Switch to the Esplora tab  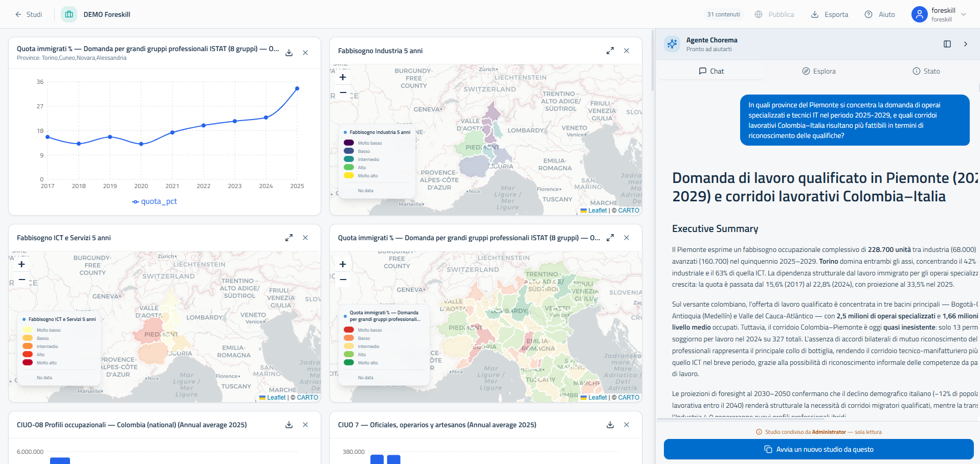818,71
